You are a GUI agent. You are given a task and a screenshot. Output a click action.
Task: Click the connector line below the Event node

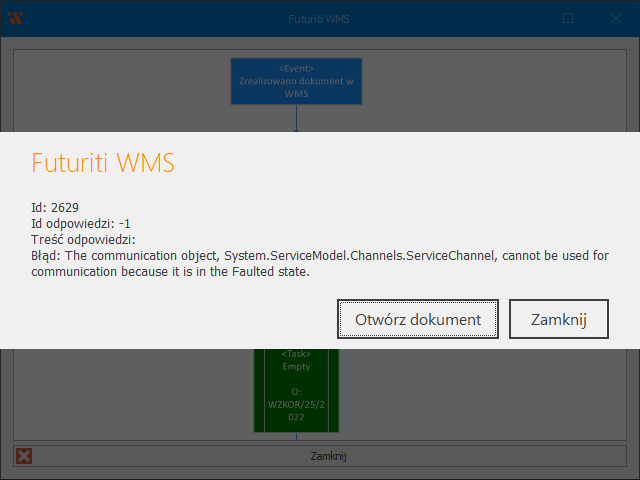click(296, 118)
